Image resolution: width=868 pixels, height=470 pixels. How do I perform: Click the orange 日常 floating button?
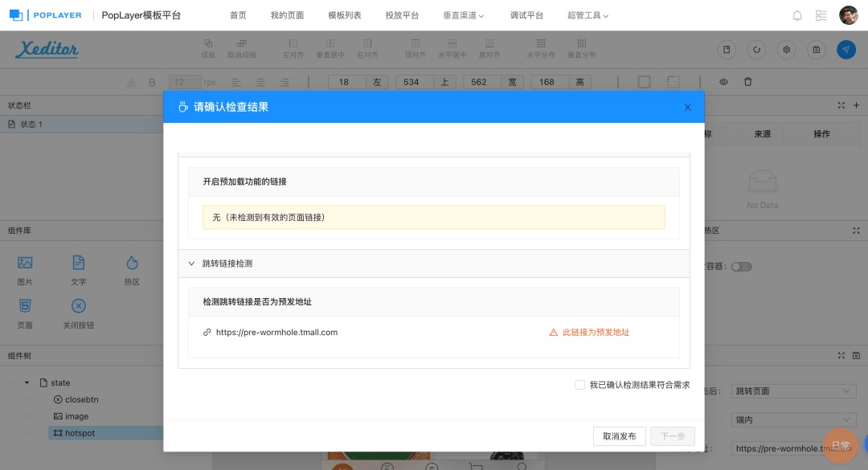pyautogui.click(x=841, y=445)
